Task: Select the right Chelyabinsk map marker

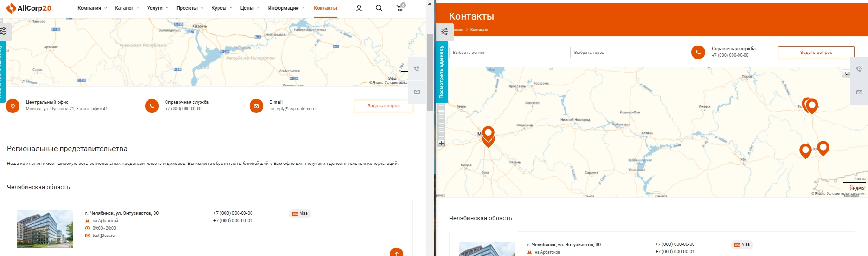Action: coord(823,148)
